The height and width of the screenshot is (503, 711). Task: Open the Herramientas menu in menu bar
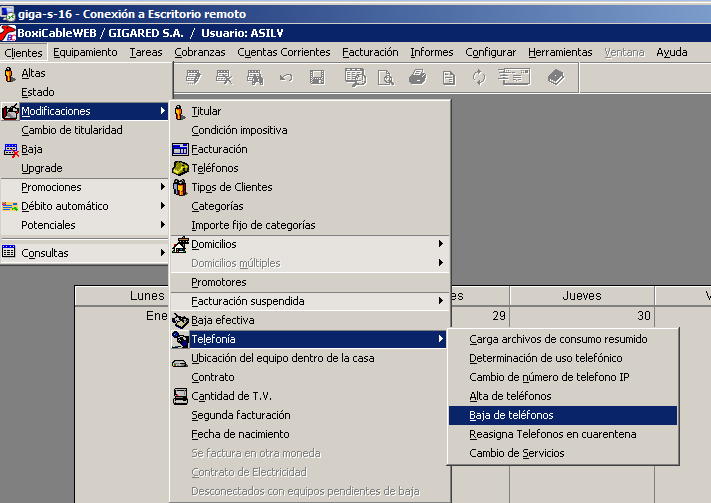pyautogui.click(x=560, y=52)
